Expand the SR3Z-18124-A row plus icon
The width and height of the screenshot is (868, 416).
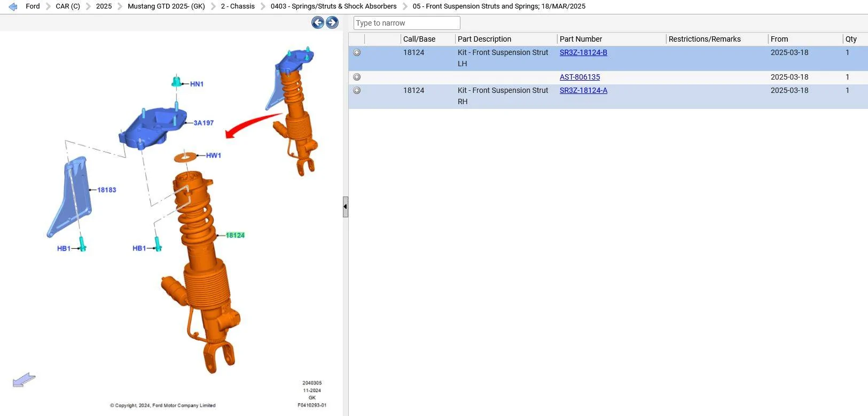point(357,90)
